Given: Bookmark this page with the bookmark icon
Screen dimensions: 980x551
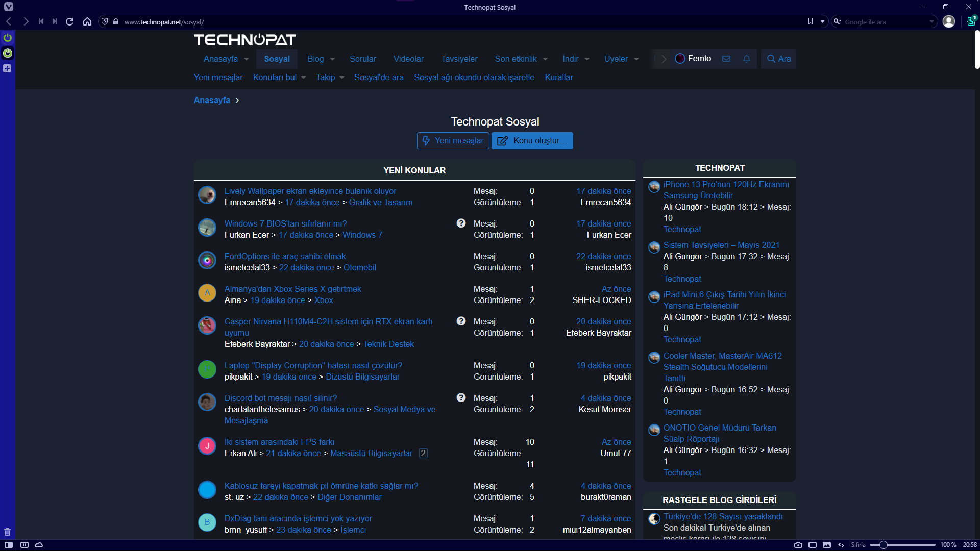Looking at the screenshot, I should 810,21.
